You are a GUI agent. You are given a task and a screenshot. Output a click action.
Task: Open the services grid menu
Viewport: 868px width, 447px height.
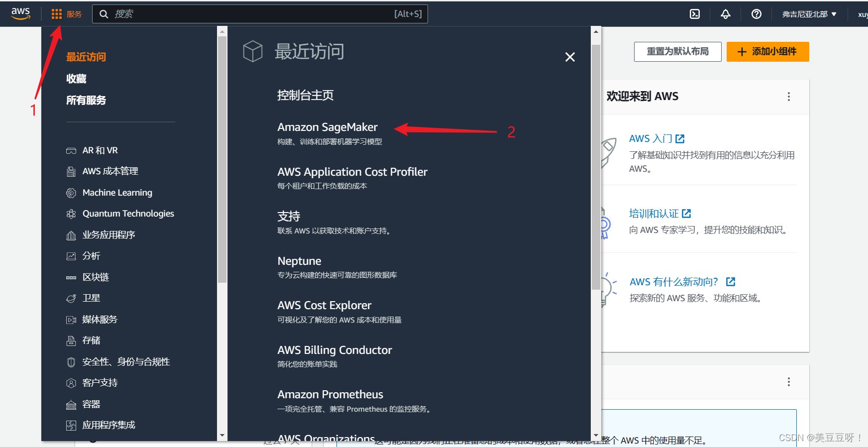click(57, 14)
